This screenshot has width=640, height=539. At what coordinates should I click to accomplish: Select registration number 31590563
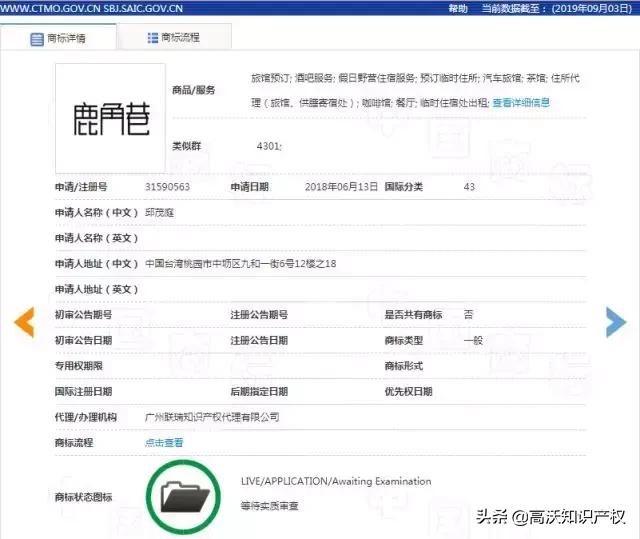click(167, 187)
